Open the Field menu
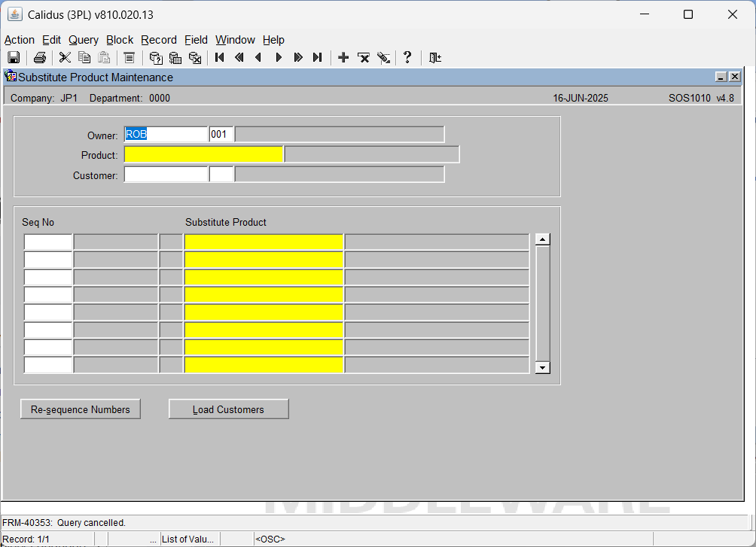This screenshot has width=756, height=547. pos(196,40)
